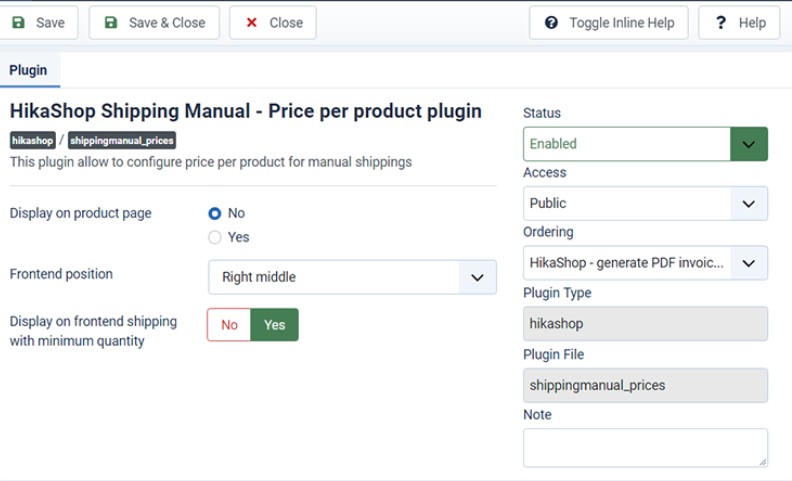This screenshot has height=481, width=792.
Task: Click the Toggle Inline Help question icon
Action: tap(551, 23)
